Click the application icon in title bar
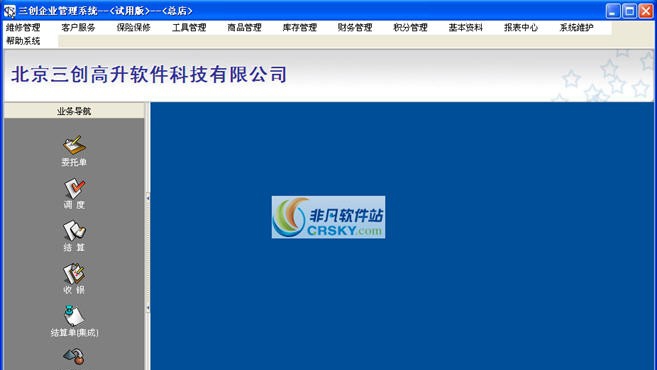The height and width of the screenshot is (370, 657). coord(9,11)
